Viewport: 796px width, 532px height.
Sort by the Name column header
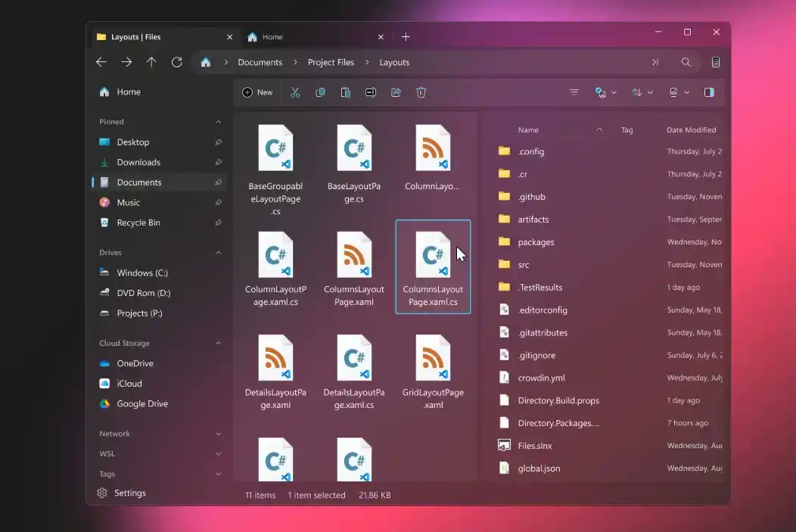click(x=528, y=130)
